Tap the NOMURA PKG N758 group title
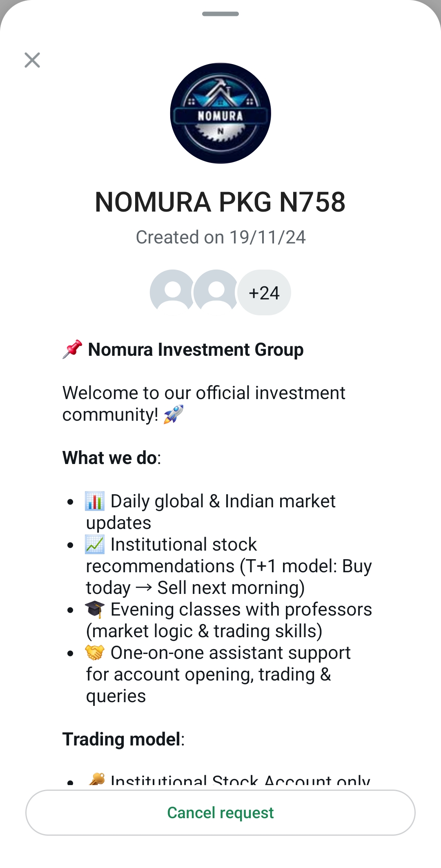 coord(220,202)
